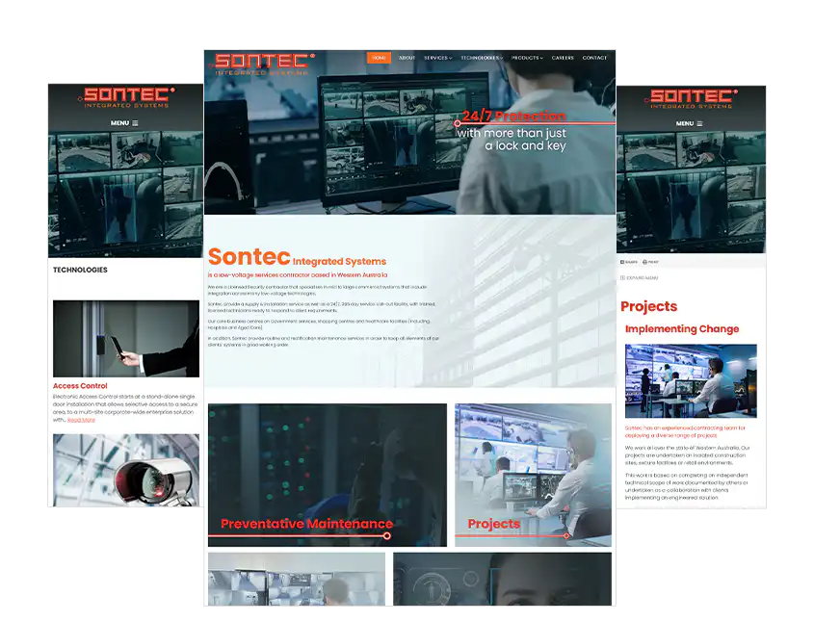Click Expand Menu in the right mobile view

click(x=639, y=278)
